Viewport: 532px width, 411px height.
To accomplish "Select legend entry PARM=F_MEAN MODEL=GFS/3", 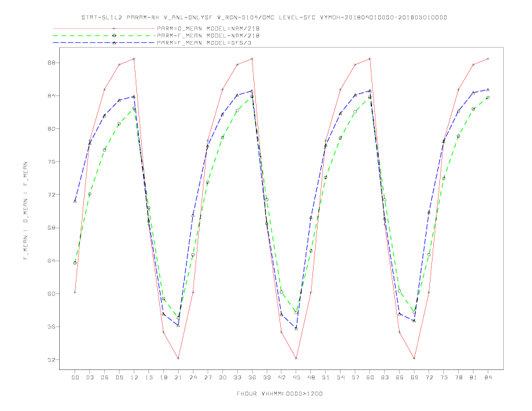I will [204, 43].
